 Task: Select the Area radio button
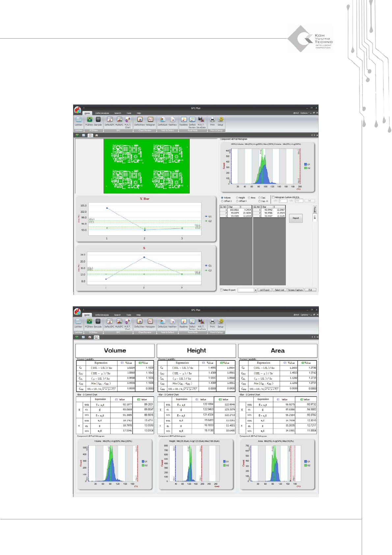pyautogui.click(x=249, y=198)
